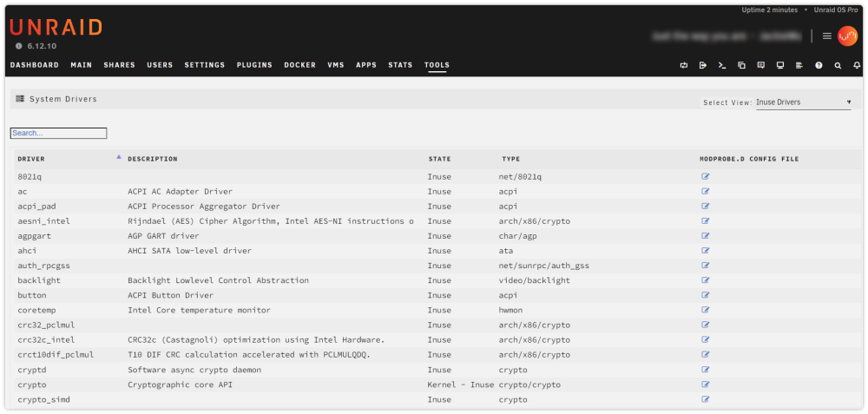Edit modprobe config for crc32_pclmul
The height and width of the screenshot is (414, 868).
point(705,325)
